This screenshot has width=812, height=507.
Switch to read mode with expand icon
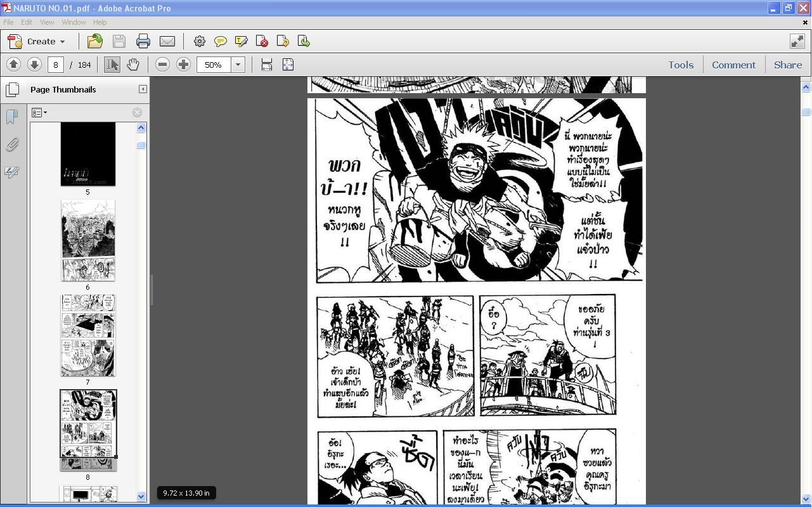pyautogui.click(x=797, y=41)
